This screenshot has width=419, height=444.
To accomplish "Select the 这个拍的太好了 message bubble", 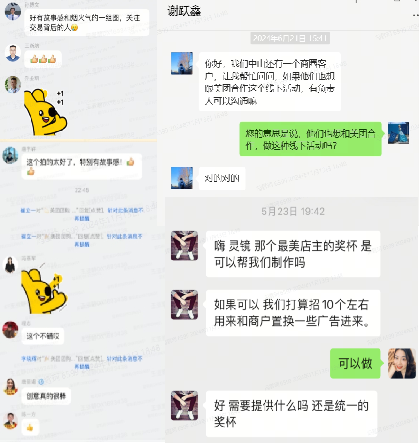I will [82, 166].
